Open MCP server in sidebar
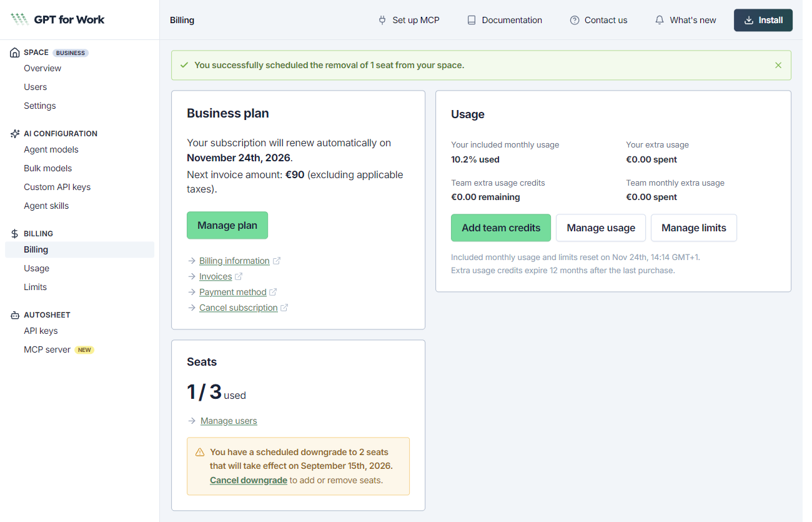Image resolution: width=812 pixels, height=522 pixels. [x=47, y=349]
